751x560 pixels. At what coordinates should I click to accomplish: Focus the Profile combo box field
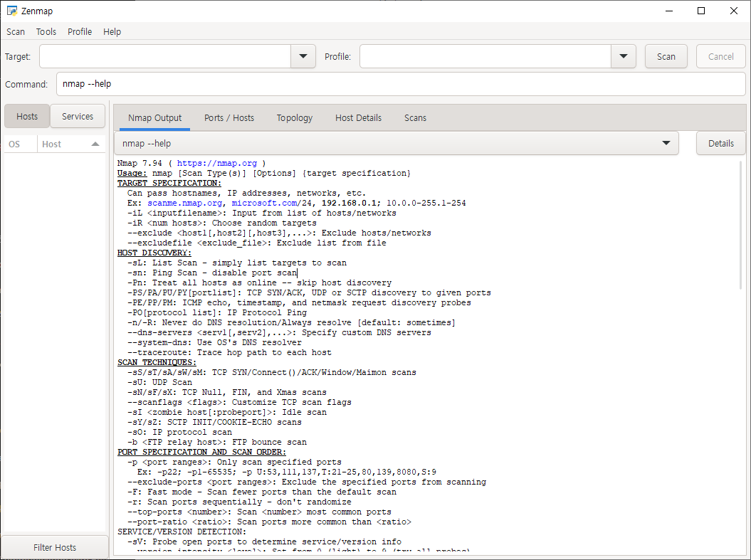click(x=485, y=56)
